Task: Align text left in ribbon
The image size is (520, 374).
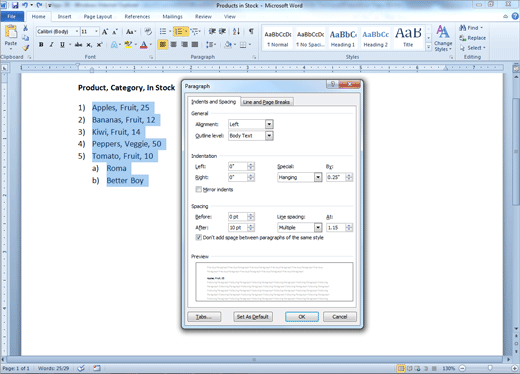Action: 163,44
